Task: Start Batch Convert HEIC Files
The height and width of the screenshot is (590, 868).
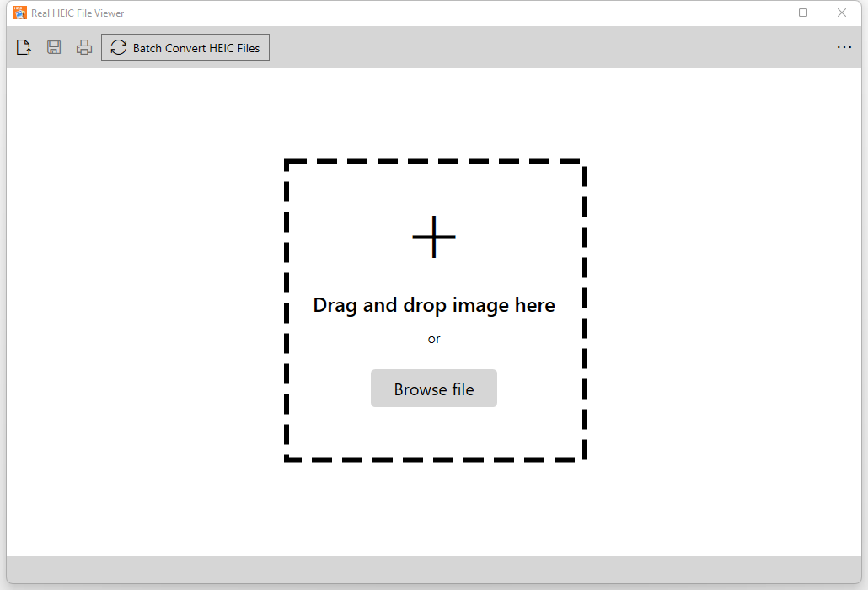Action: (x=185, y=47)
